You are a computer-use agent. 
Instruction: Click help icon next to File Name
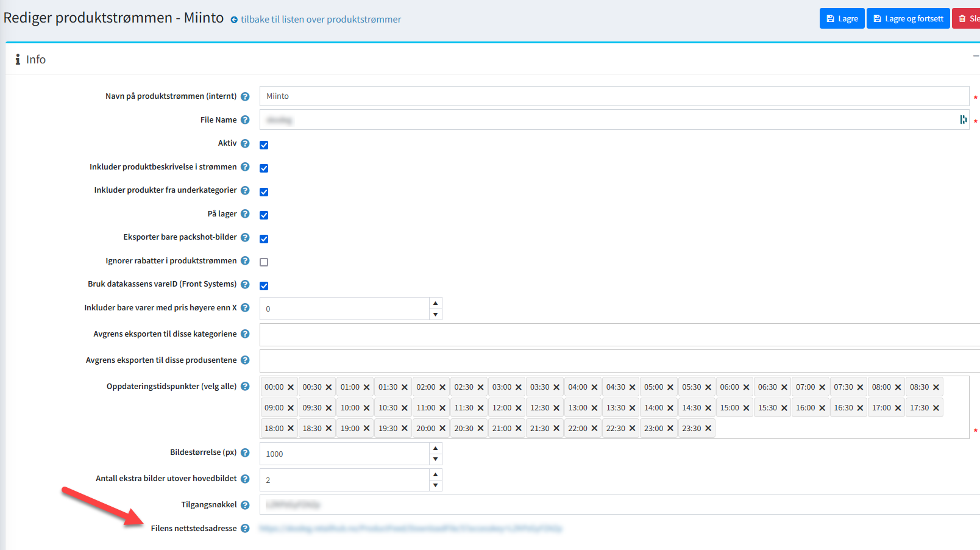[245, 120]
